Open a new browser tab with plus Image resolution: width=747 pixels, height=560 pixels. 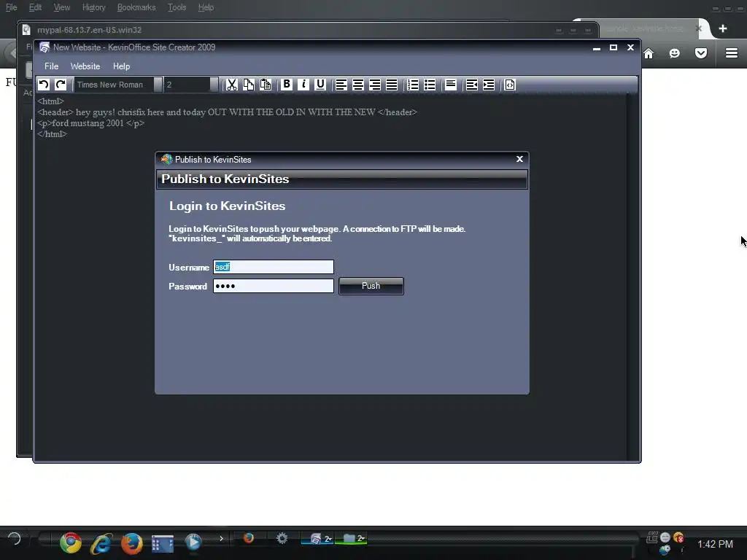pyautogui.click(x=723, y=28)
